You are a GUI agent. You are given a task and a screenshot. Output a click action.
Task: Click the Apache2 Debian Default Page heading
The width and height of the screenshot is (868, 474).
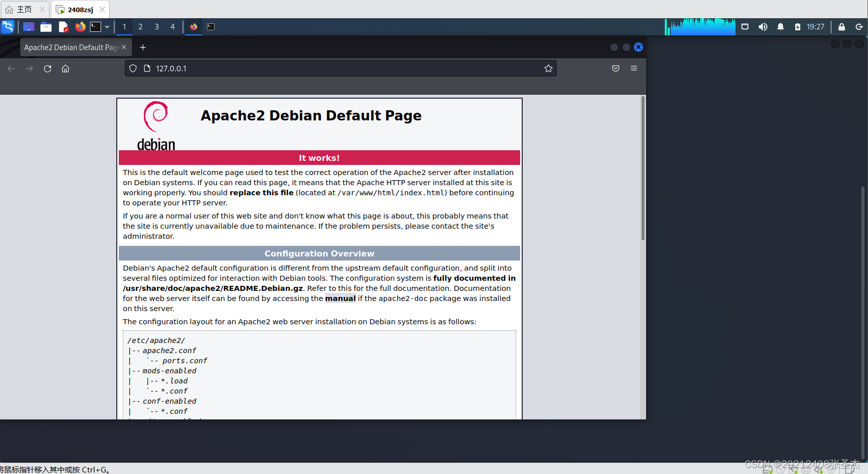click(x=311, y=116)
